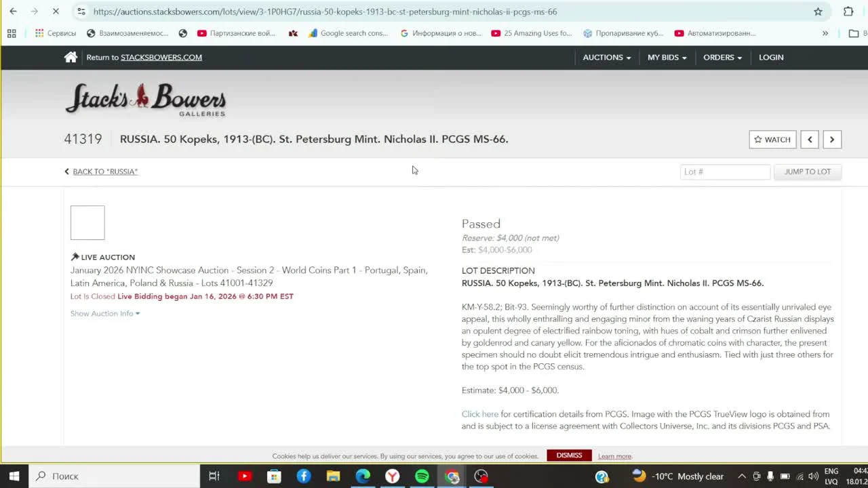Toggle the WATCH star for this lot
This screenshot has height=488, width=868.
772,139
